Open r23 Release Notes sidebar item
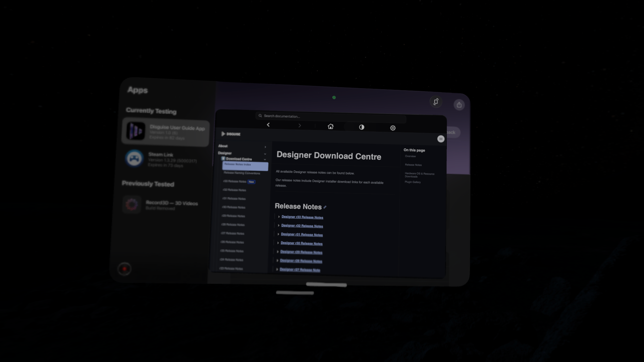644x362 pixels. click(231, 268)
